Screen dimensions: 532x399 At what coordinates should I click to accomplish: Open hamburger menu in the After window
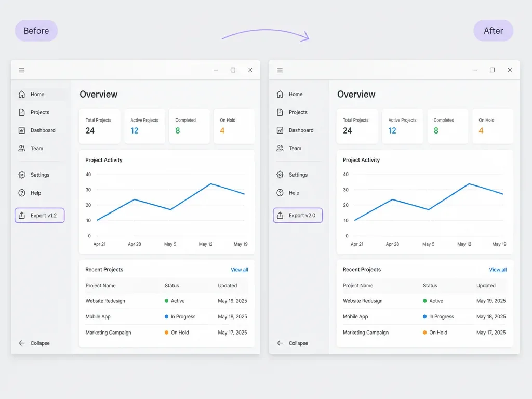point(280,70)
